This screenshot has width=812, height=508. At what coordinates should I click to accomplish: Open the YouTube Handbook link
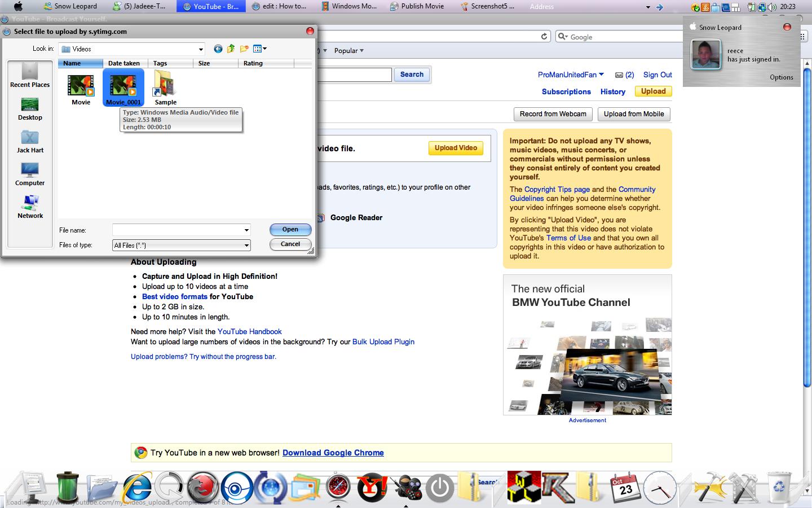coord(250,331)
